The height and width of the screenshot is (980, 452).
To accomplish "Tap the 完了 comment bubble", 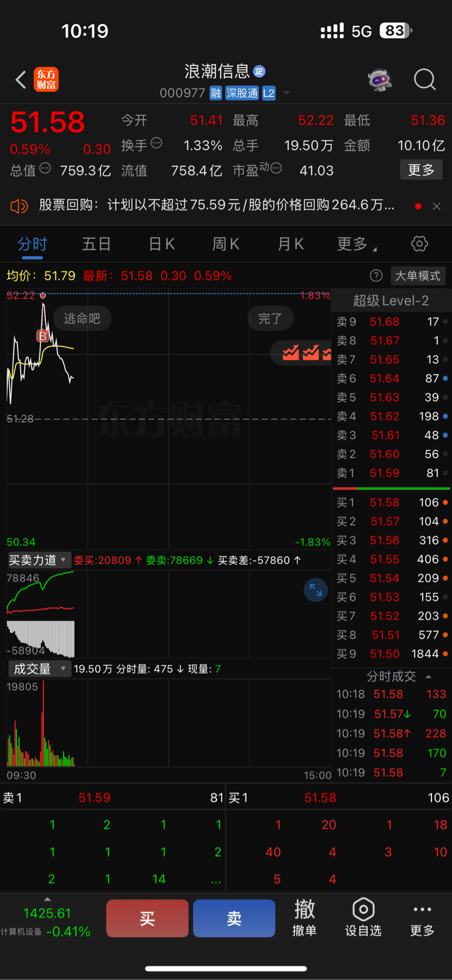I will coord(270,318).
